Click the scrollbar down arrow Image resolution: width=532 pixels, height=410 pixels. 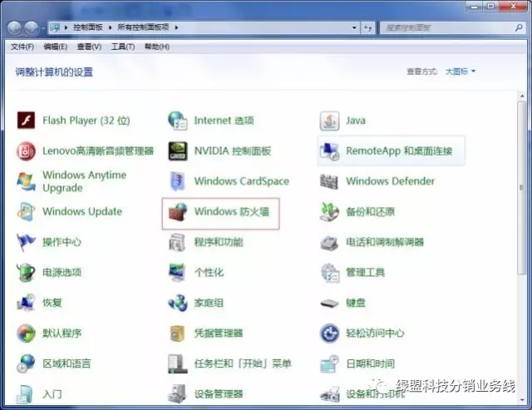[x=522, y=400]
